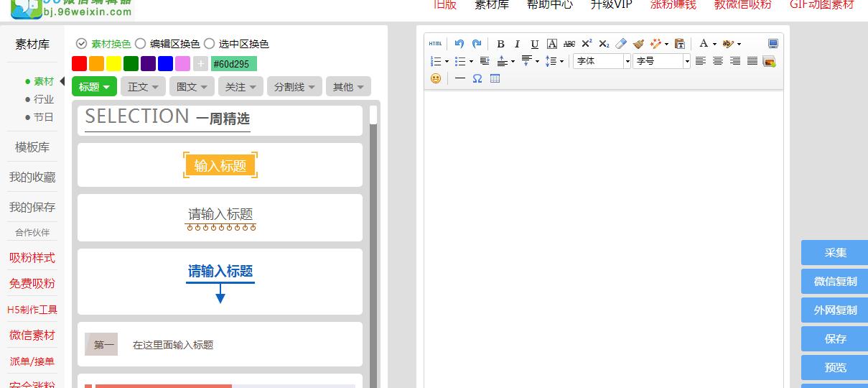Image resolution: width=868 pixels, height=388 pixels.
Task: Select the format painter brush
Action: click(638, 44)
